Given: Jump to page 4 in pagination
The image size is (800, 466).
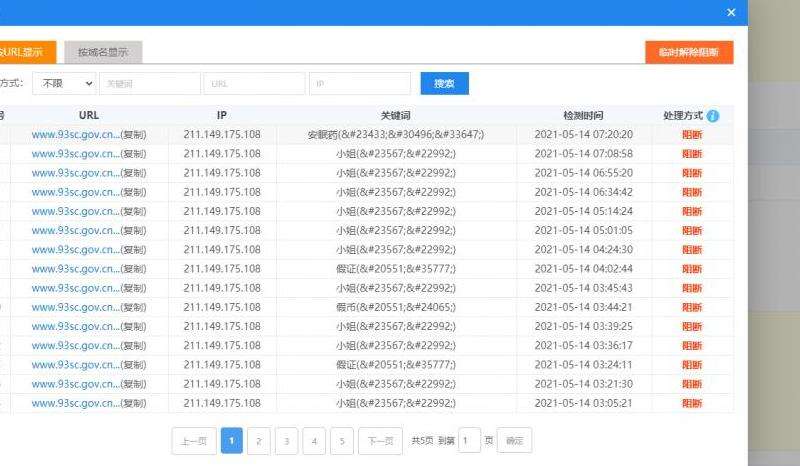Looking at the screenshot, I should pyautogui.click(x=314, y=440).
